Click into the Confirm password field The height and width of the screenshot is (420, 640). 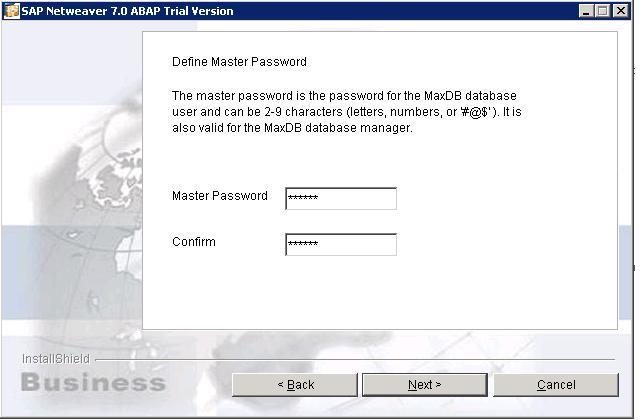(x=340, y=245)
